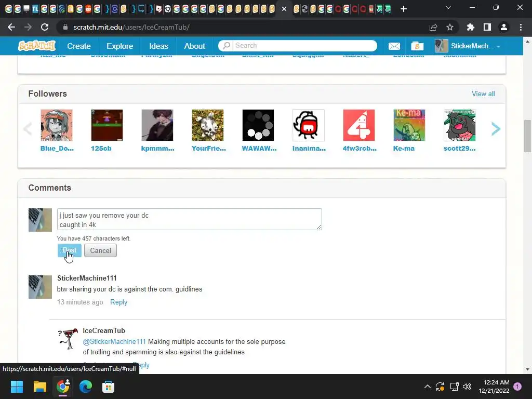The image size is (532, 399).
Task: Go back with the browser back arrow
Action: pos(11,27)
